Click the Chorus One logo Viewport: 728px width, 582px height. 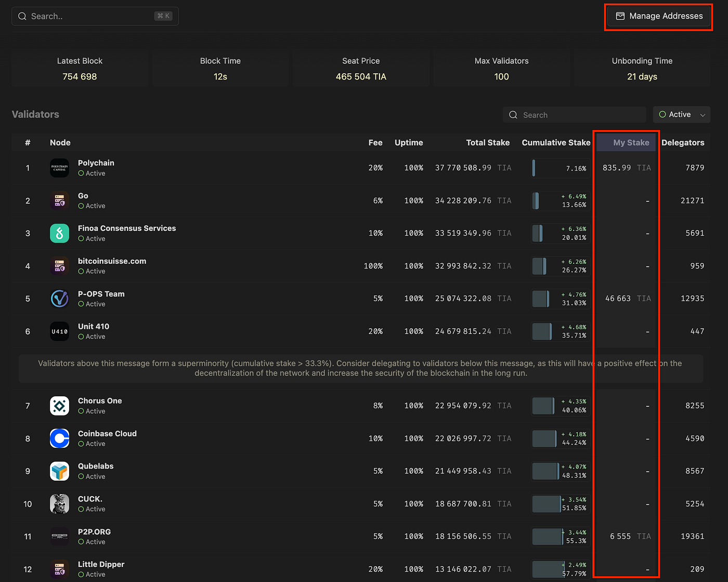(x=59, y=406)
